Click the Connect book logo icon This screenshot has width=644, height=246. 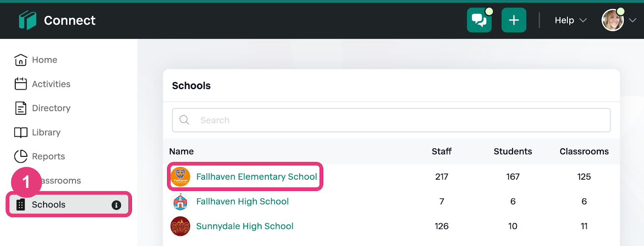[x=27, y=20]
